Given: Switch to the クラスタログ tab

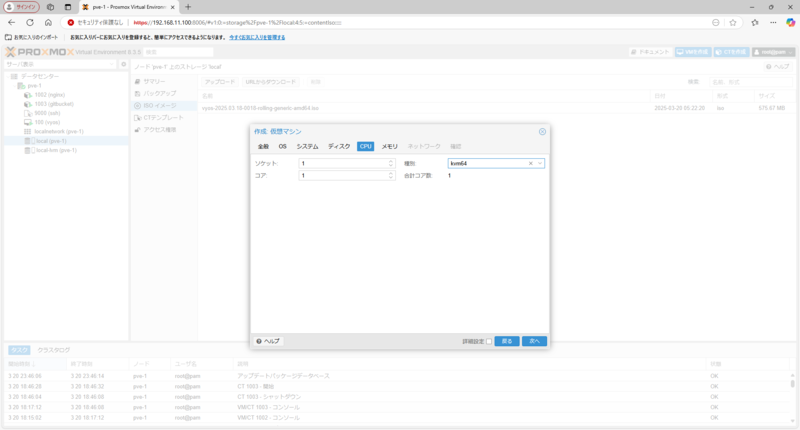Looking at the screenshot, I should click(54, 350).
